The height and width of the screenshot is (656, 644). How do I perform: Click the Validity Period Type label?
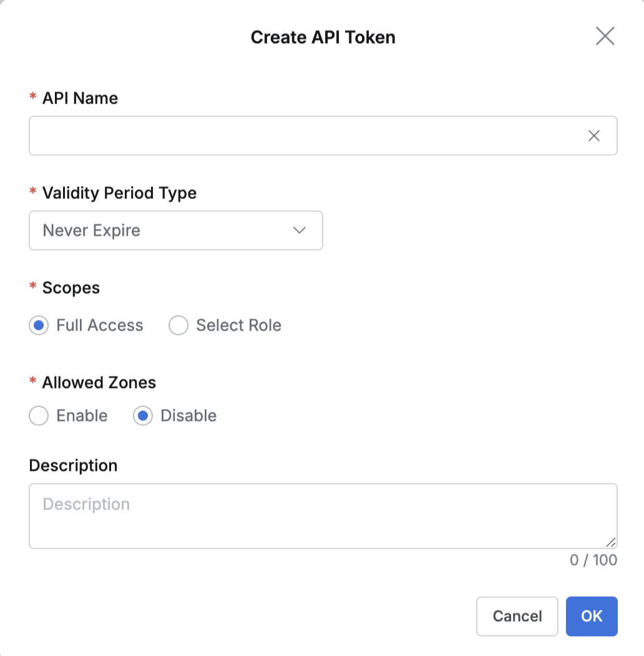119,193
